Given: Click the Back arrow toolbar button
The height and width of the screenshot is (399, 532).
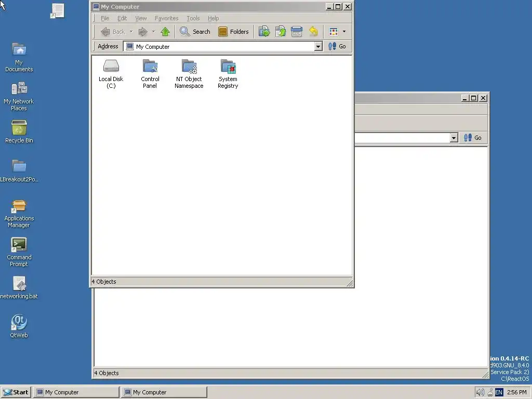Looking at the screenshot, I should coord(113,32).
